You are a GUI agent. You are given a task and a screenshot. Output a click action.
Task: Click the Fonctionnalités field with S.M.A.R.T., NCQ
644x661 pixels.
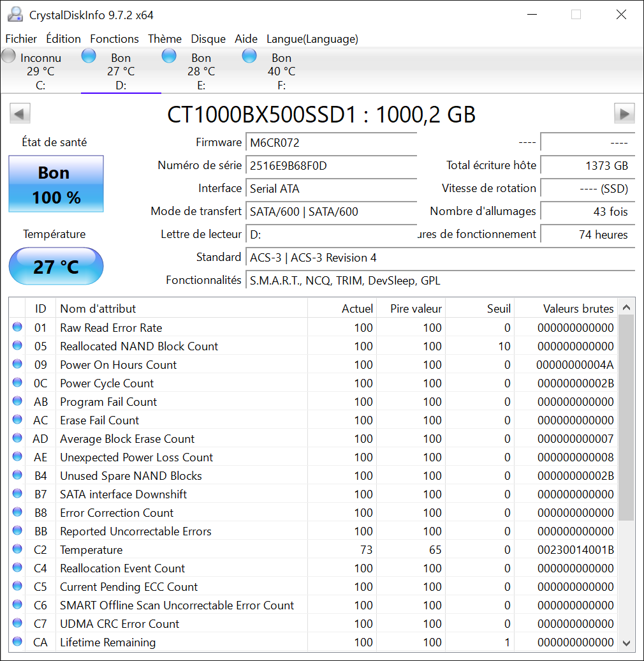[x=440, y=280]
